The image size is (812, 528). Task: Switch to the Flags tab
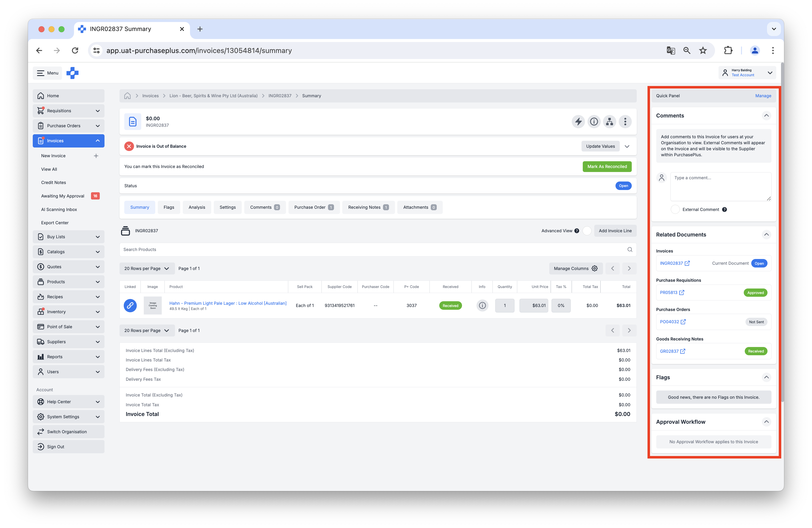[x=168, y=207]
